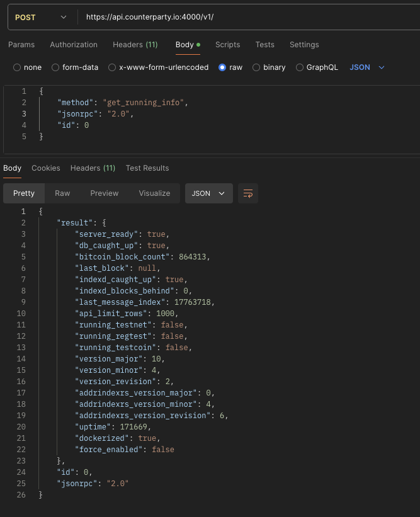Viewport: 420px width, 517px height.
Task: Click the uptime value 171669
Action: tap(133, 427)
